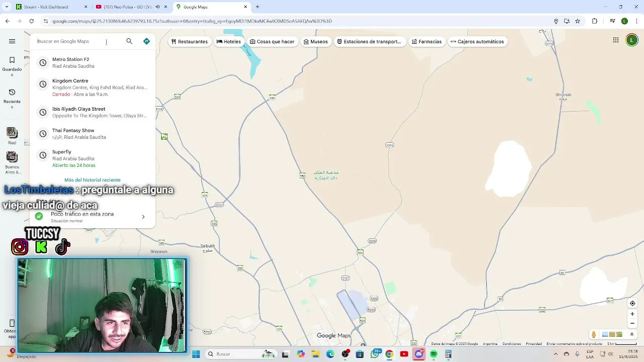
Task: Go back in browser history
Action: 7,21
